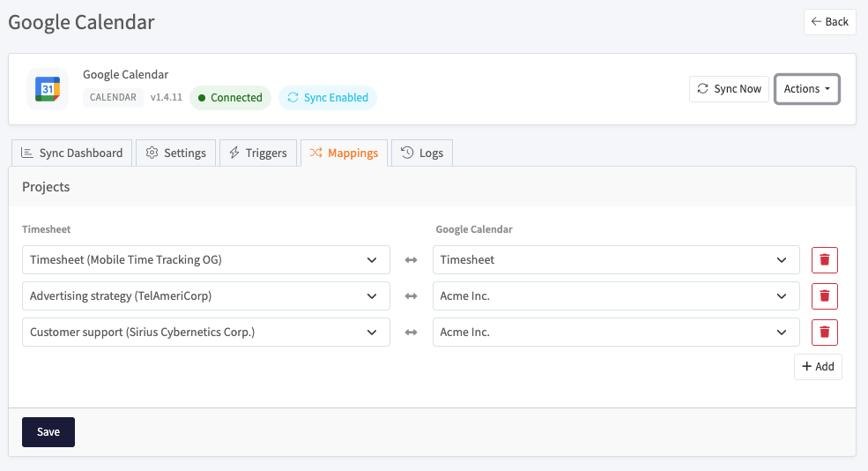Open Acme Inc. dropdown in Customer support row

616,333
